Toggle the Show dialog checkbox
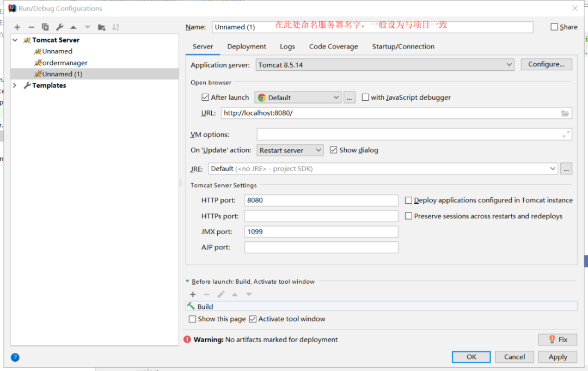Screen dimensions: 588x371 pyautogui.click(x=334, y=150)
